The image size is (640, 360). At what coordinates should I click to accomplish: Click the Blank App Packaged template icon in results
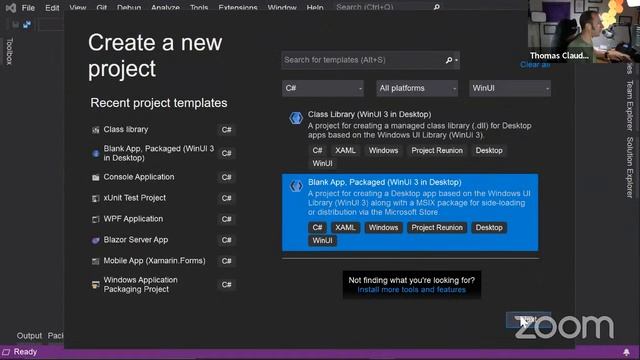296,186
